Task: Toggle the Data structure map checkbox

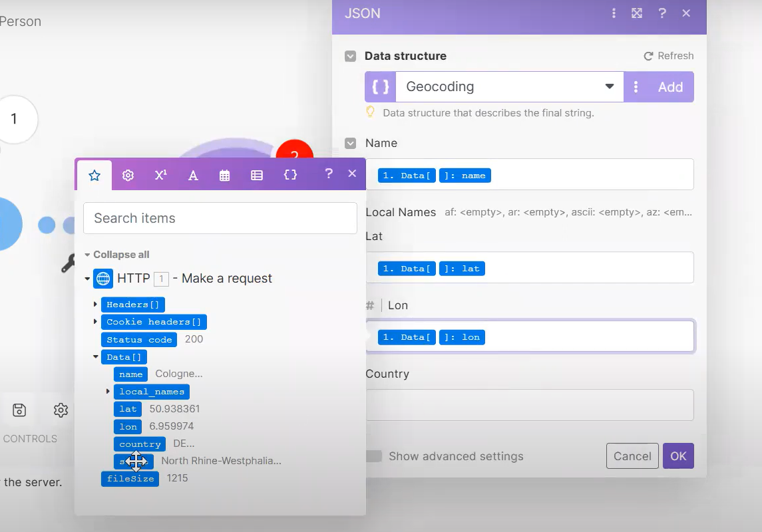Action: [350, 57]
